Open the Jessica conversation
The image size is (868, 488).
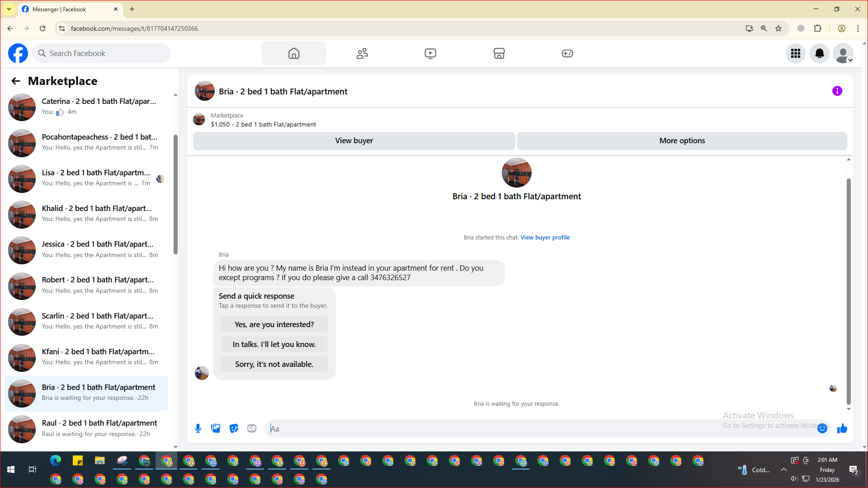86,250
